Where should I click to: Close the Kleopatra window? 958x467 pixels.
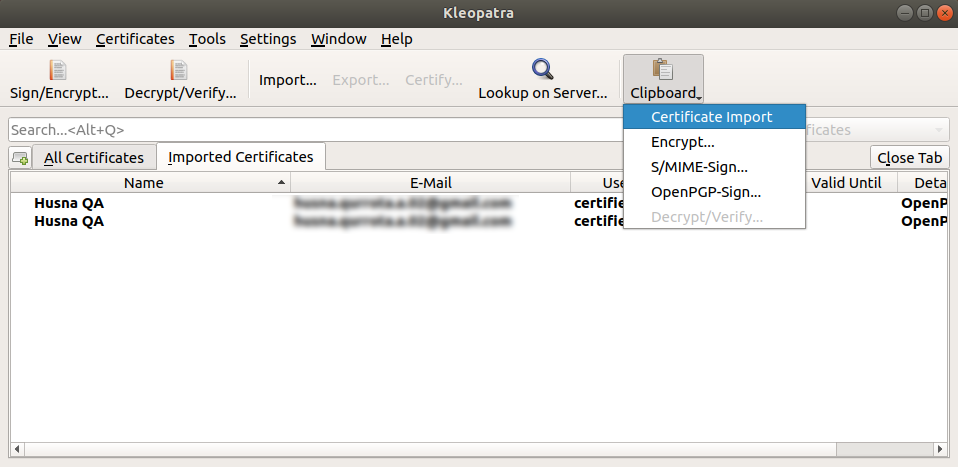coord(943,12)
